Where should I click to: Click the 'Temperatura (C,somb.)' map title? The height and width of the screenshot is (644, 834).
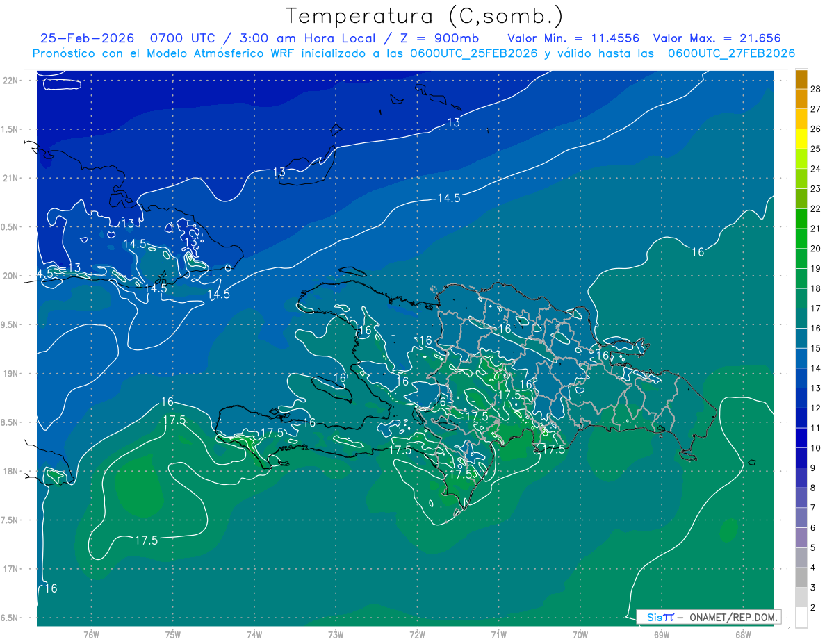424,16
